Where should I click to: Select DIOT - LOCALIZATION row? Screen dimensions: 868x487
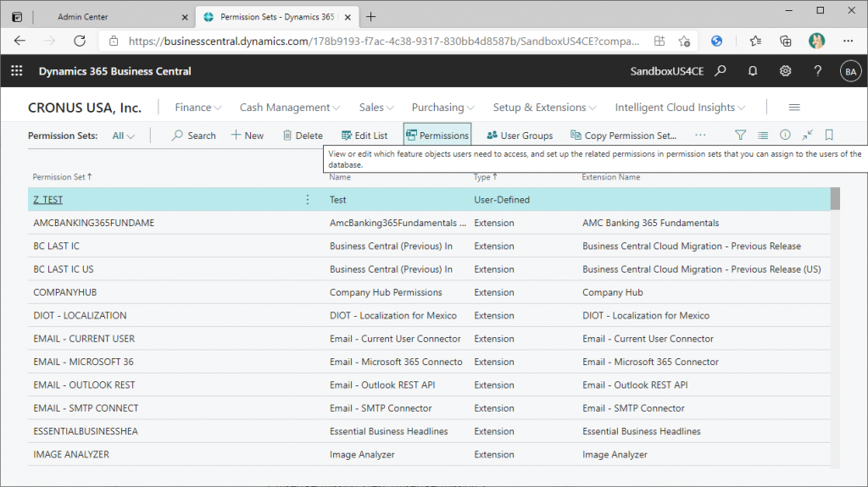point(429,315)
